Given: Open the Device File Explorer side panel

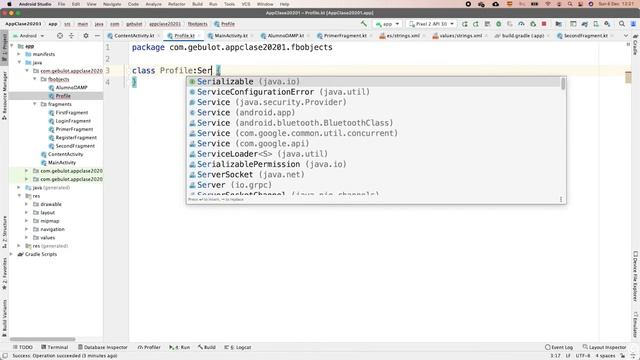Looking at the screenshot, I should [x=636, y=276].
